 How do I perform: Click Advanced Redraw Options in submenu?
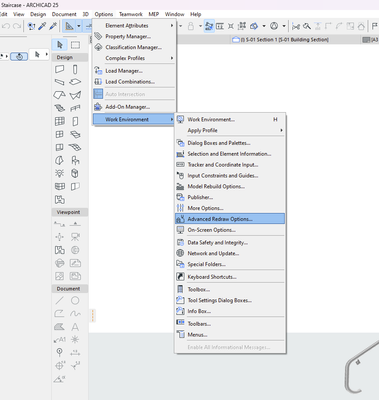point(230,219)
